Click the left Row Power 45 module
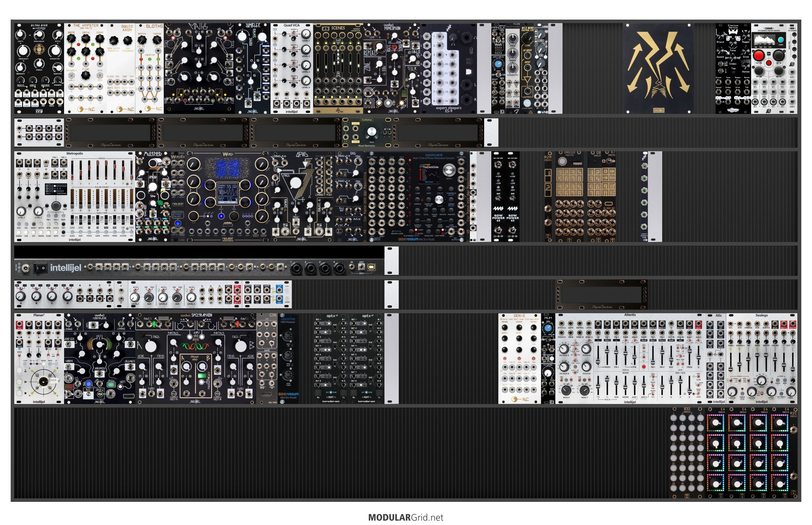 click(498, 196)
